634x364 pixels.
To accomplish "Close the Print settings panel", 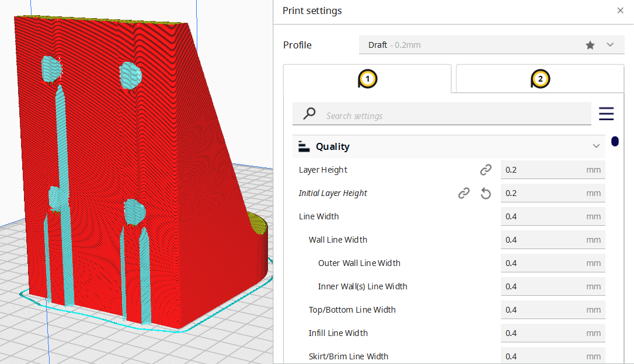I will 621,10.
